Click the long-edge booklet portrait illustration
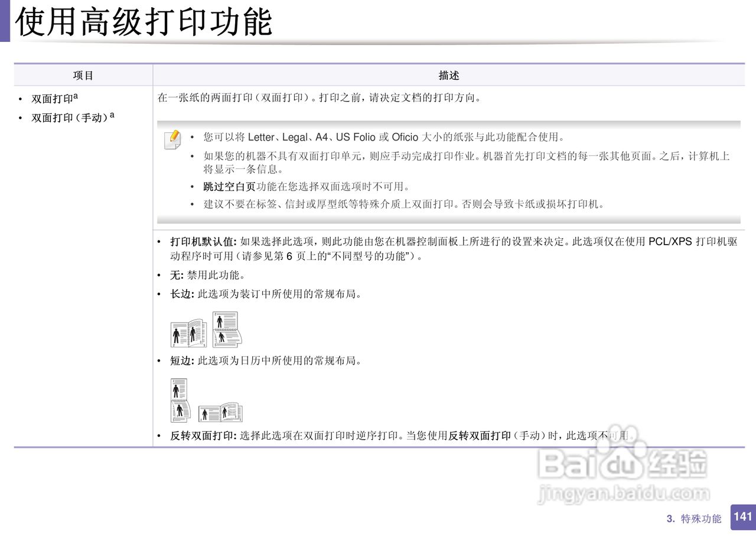 pos(188,334)
